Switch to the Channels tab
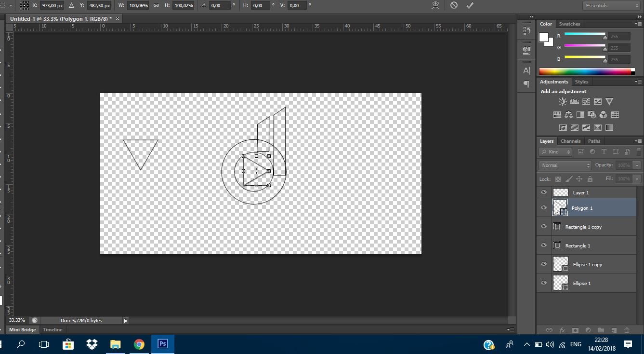This screenshot has width=644, height=354. click(570, 141)
